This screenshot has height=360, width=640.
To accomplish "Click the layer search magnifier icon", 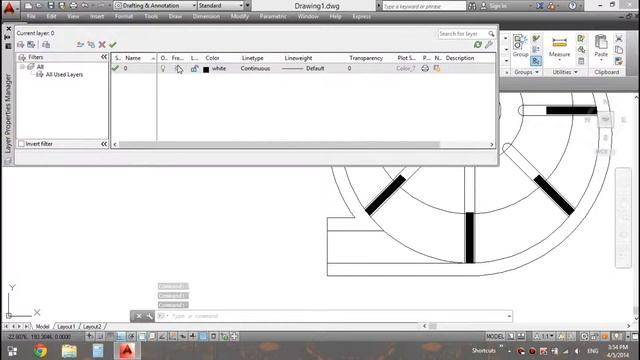I will click(491, 34).
